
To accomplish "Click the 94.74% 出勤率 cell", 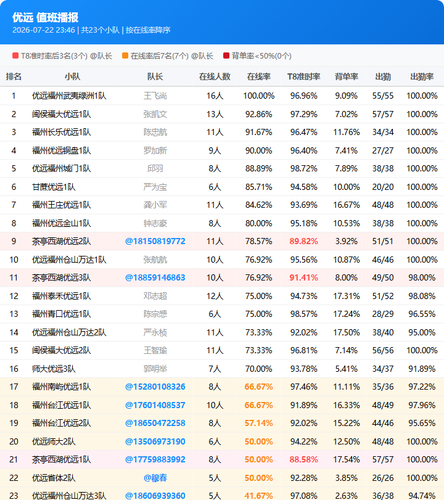I will pyautogui.click(x=422, y=496).
